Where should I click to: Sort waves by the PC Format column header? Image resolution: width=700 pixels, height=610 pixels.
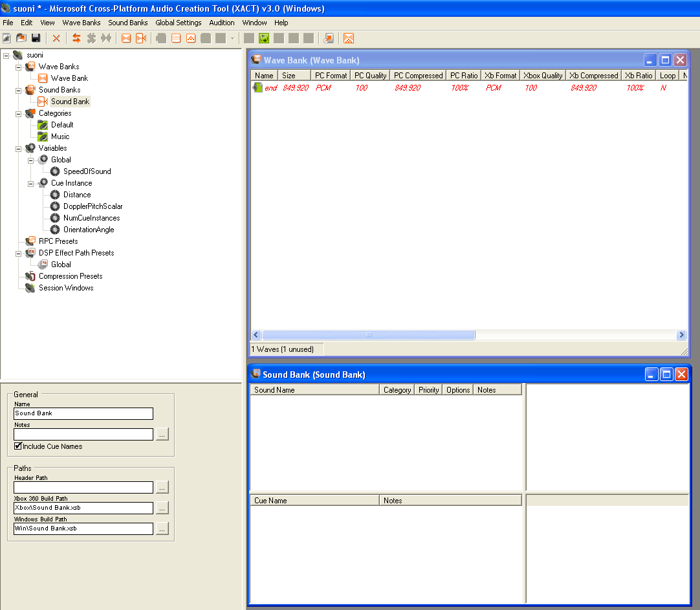click(x=331, y=76)
